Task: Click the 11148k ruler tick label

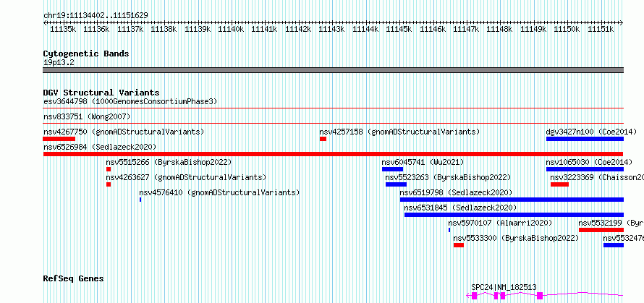Action: (499, 30)
